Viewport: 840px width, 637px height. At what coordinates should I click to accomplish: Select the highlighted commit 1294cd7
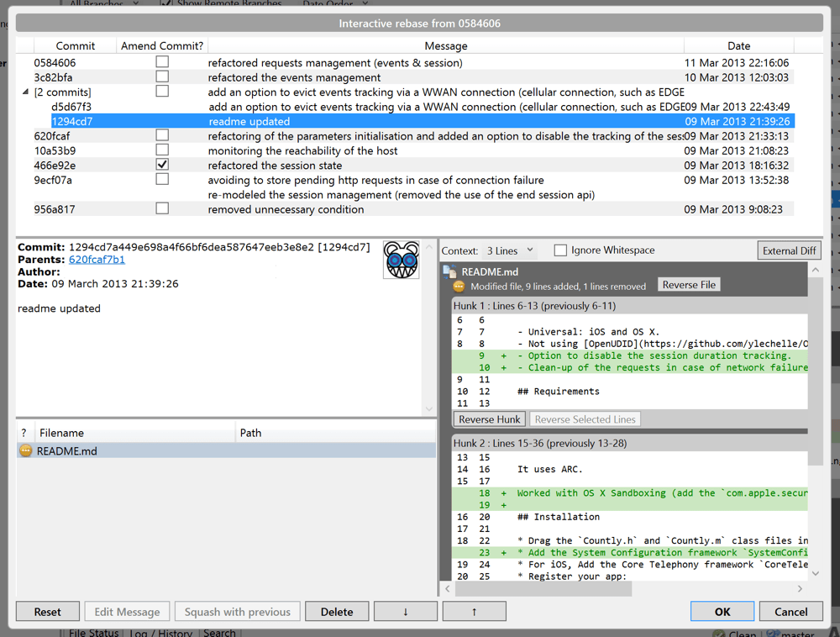point(423,121)
